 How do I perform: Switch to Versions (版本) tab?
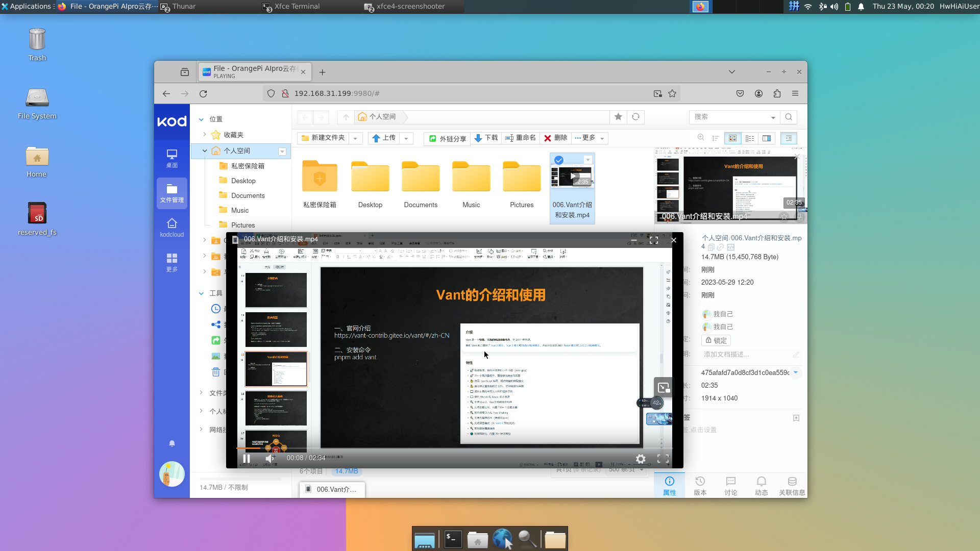(700, 485)
